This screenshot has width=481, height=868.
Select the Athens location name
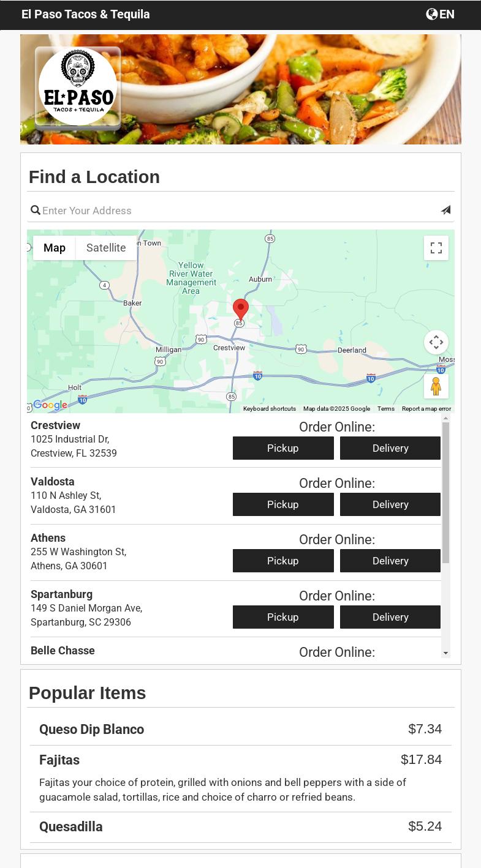pyautogui.click(x=48, y=538)
